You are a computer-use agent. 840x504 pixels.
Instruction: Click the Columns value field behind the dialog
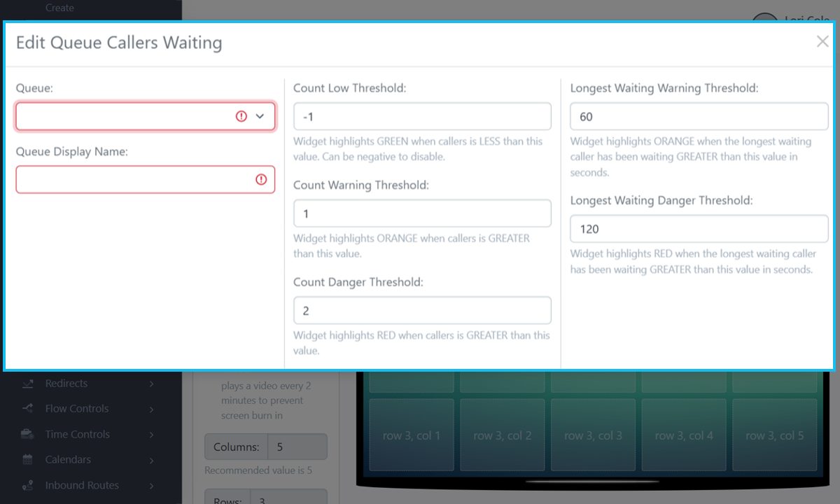(x=297, y=447)
